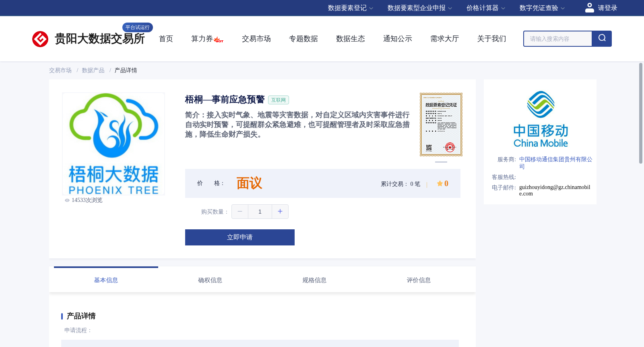
Task: Increase quantity with plus button
Action: (280, 212)
